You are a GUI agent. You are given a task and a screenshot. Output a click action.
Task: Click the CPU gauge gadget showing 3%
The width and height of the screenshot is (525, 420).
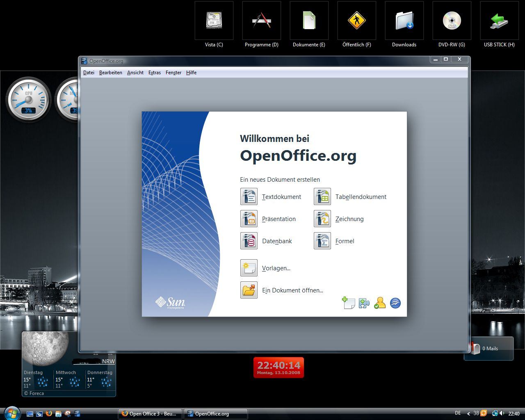(x=28, y=99)
